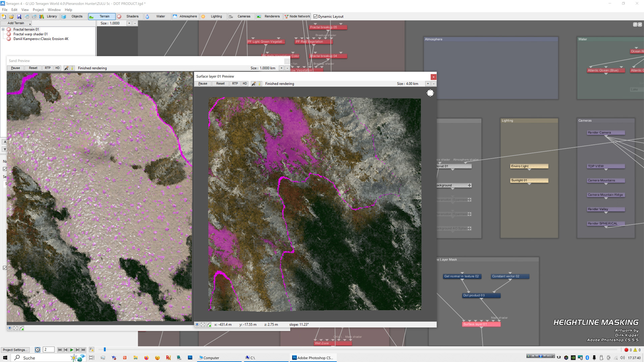Image resolution: width=644 pixels, height=362 pixels.
Task: Click the Renderers tab icon
Action: pyautogui.click(x=259, y=16)
